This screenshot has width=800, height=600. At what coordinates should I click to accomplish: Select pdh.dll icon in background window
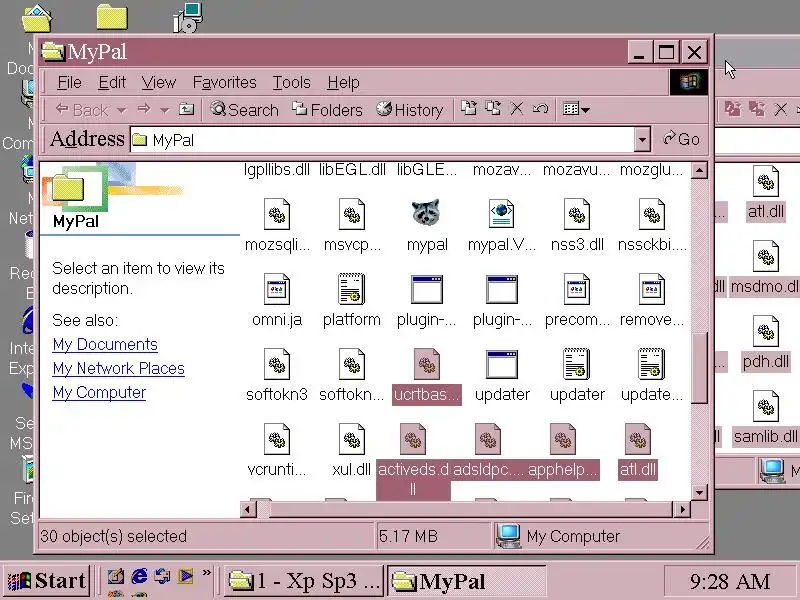coord(766,331)
